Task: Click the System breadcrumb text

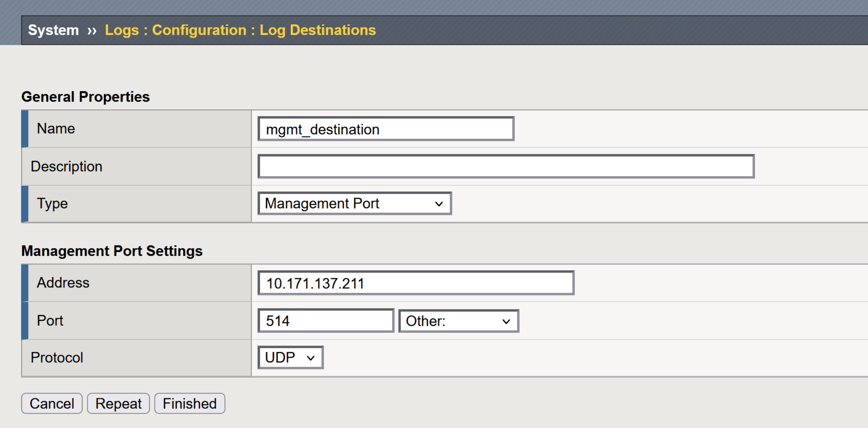Action: click(53, 30)
